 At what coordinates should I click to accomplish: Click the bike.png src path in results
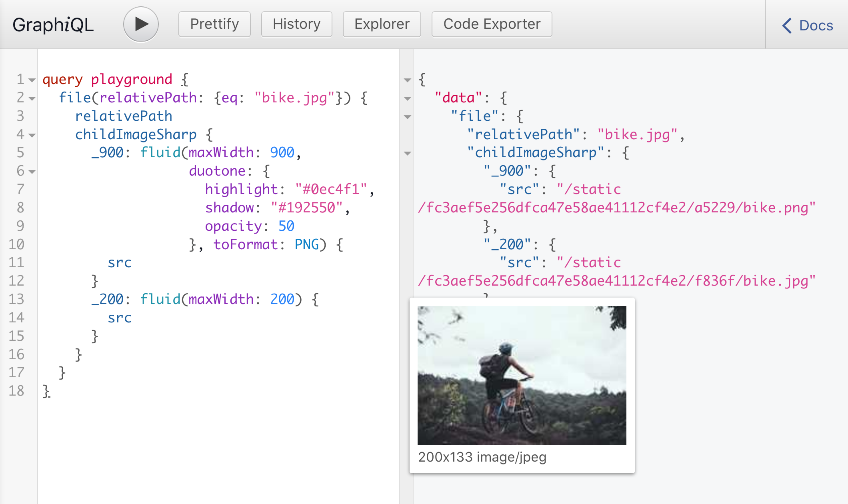pos(616,208)
